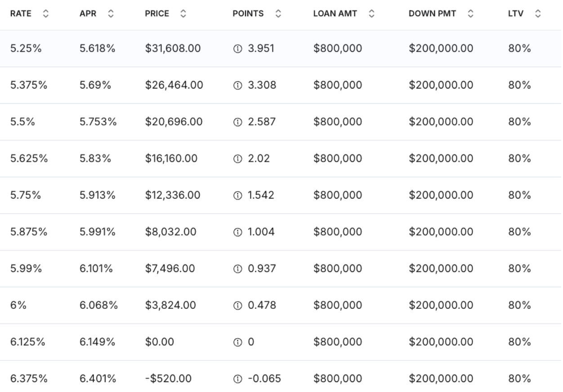Select the 6.125% rate with $0.00 price

coord(281,342)
